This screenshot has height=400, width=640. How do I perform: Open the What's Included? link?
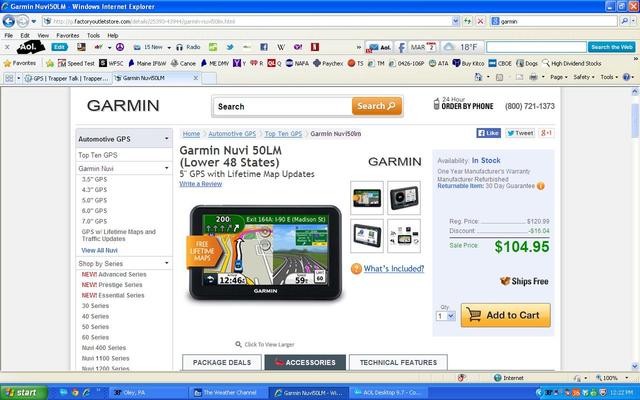click(x=393, y=269)
